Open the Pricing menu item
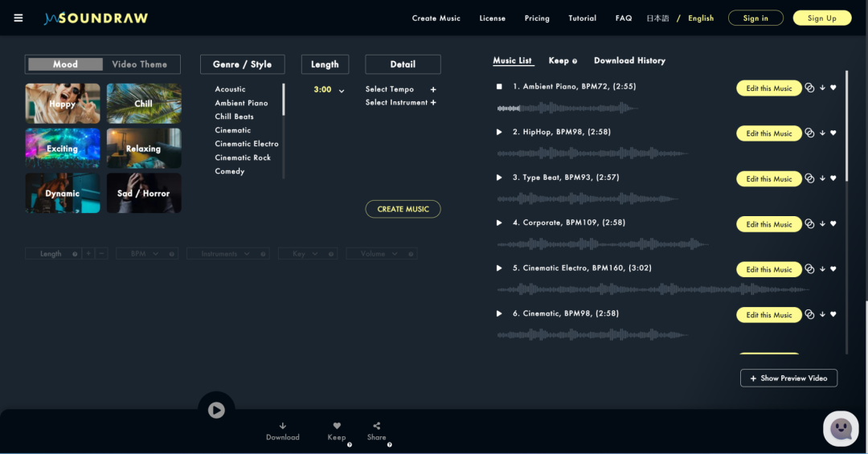Viewport: 868px width, 454px height. [x=537, y=18]
